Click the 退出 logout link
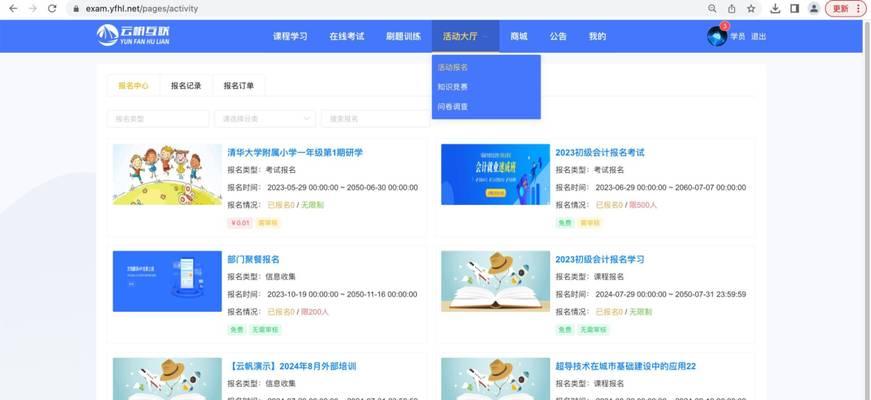The height and width of the screenshot is (400, 871). coord(758,37)
